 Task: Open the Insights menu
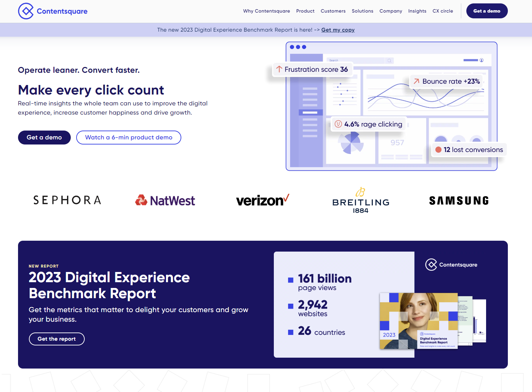tap(417, 11)
